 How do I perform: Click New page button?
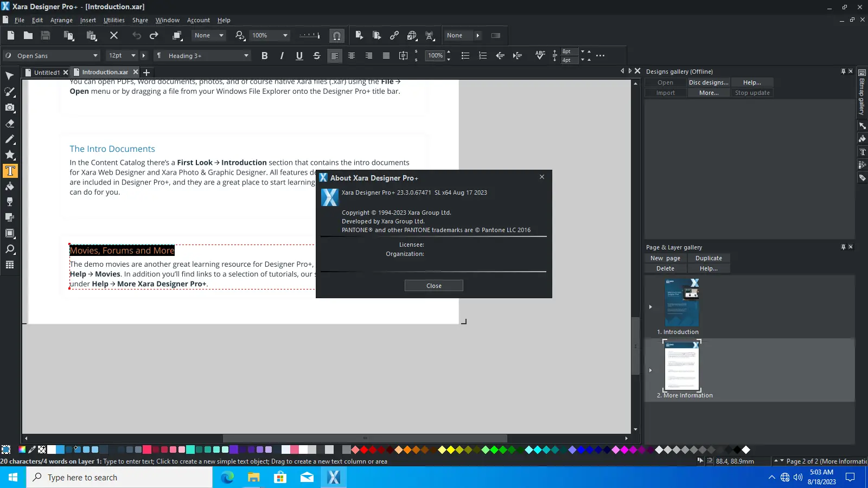[665, 258]
